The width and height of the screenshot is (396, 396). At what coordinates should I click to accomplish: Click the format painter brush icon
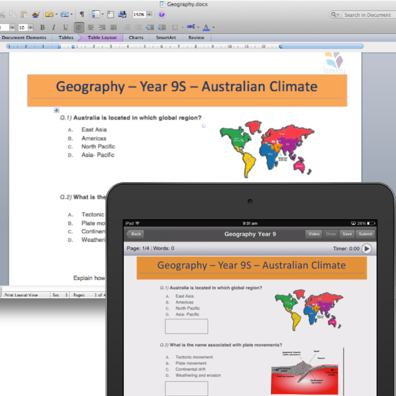(36, 14)
